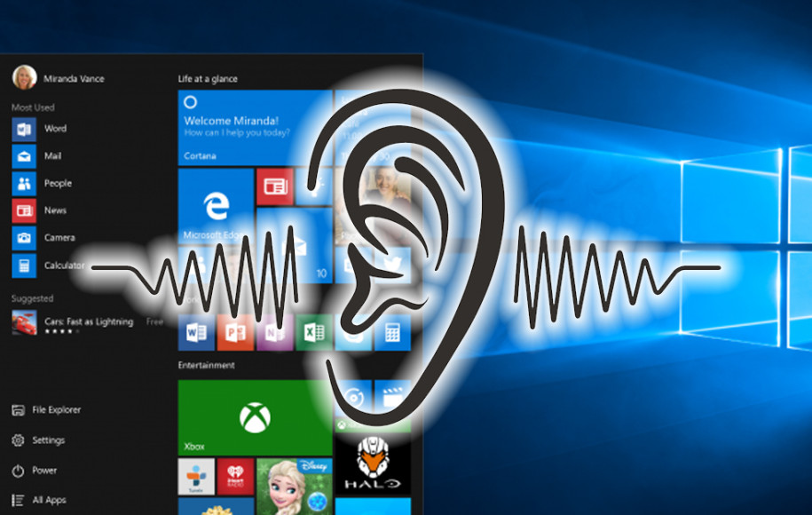The image size is (812, 515).
Task: Launch Word from the Most Used list
Action: pyautogui.click(x=39, y=129)
